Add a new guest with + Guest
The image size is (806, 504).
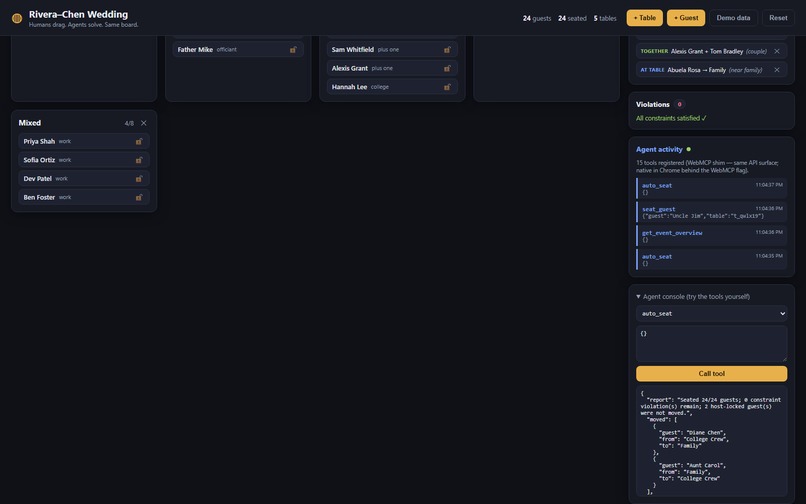pos(686,18)
